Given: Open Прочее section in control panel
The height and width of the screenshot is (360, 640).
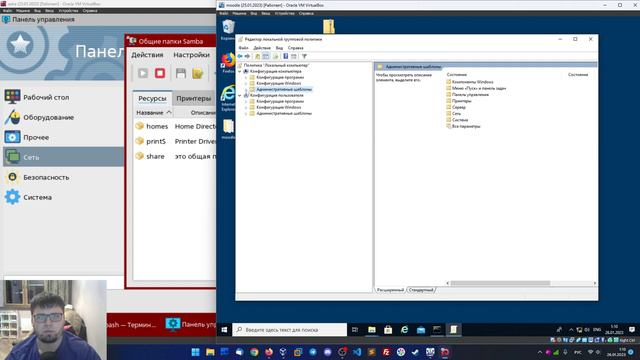Looking at the screenshot, I should [x=62, y=138].
